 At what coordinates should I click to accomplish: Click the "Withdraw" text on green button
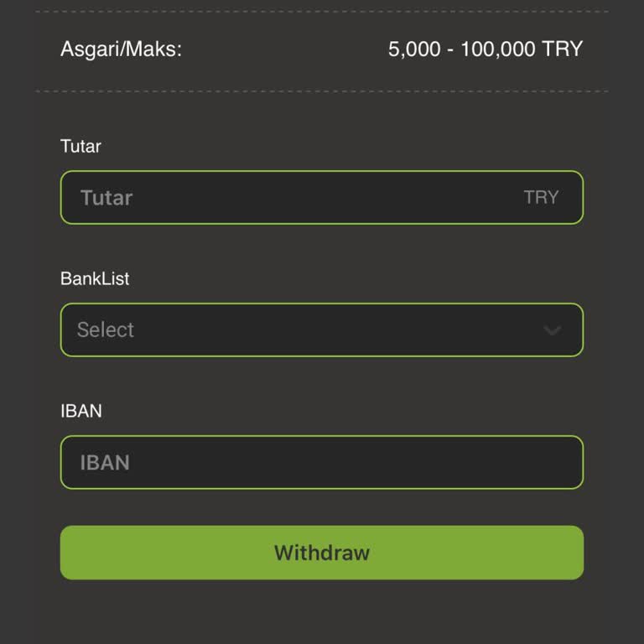tap(322, 553)
